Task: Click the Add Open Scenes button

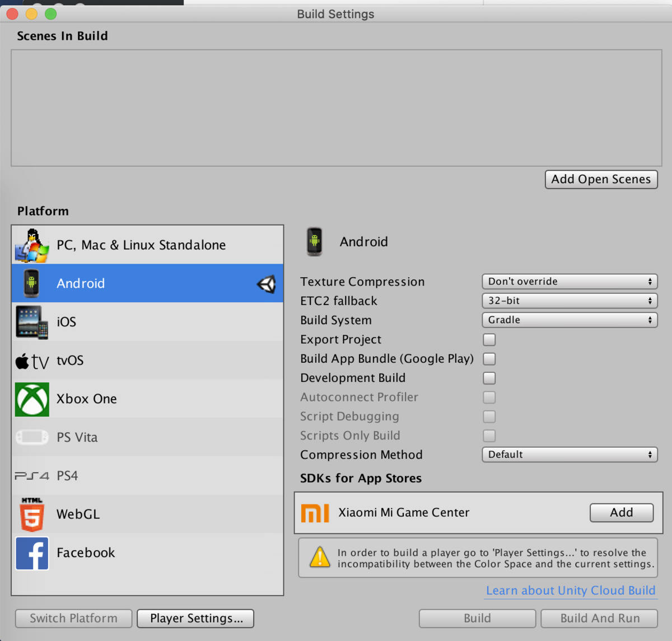Action: pos(601,179)
